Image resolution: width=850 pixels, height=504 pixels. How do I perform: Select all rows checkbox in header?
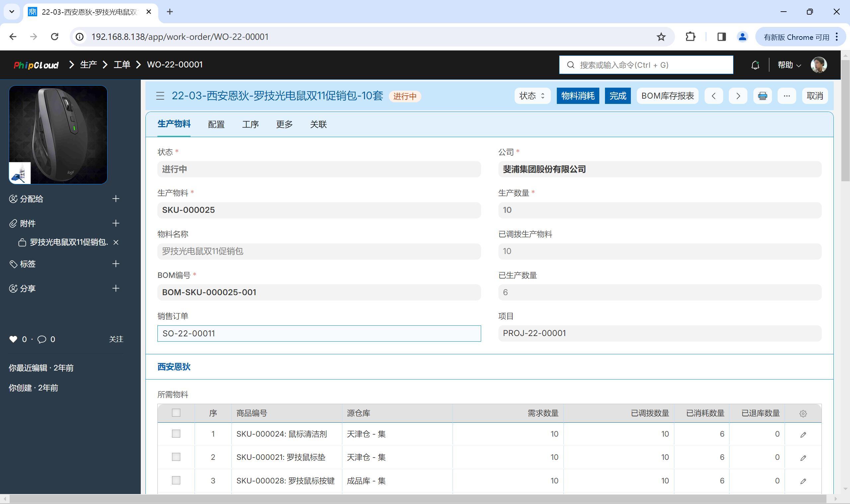[176, 413]
